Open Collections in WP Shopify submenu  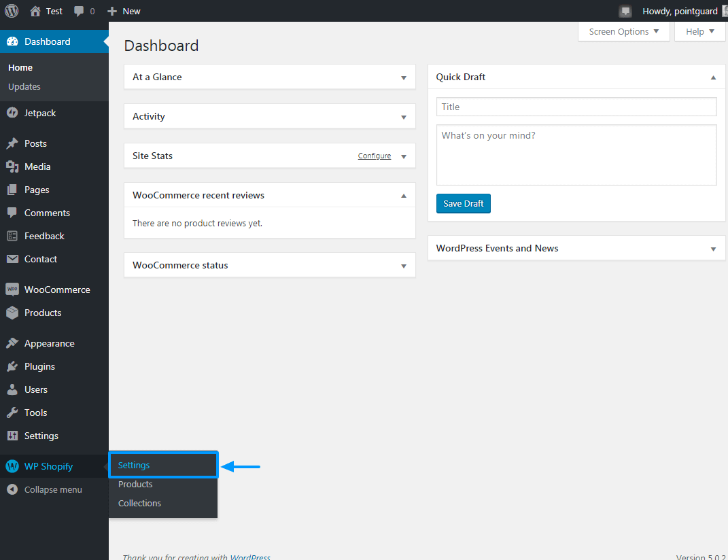[139, 504]
